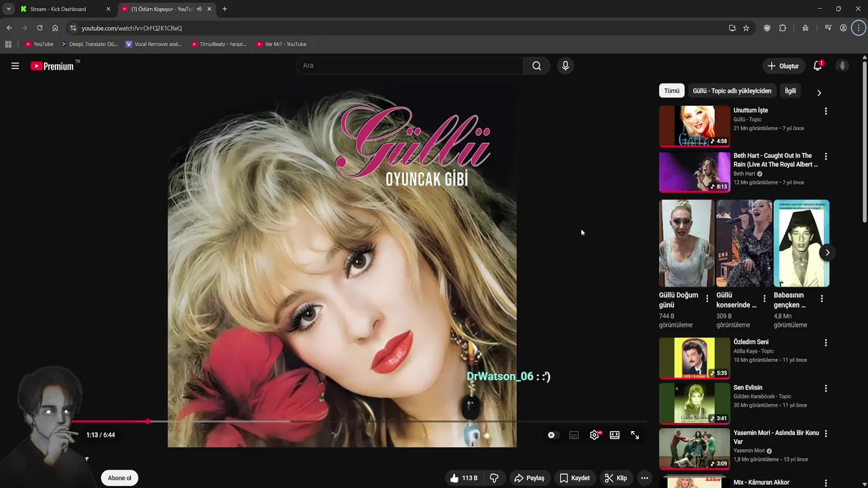Open the ad-blocker shield extension

coord(767,28)
